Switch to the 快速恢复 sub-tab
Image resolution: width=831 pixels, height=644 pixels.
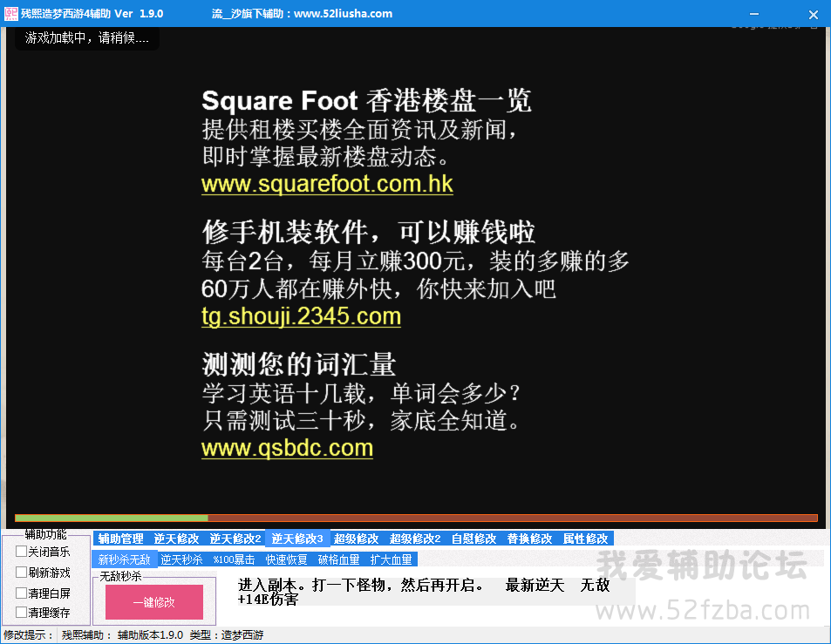point(286,559)
